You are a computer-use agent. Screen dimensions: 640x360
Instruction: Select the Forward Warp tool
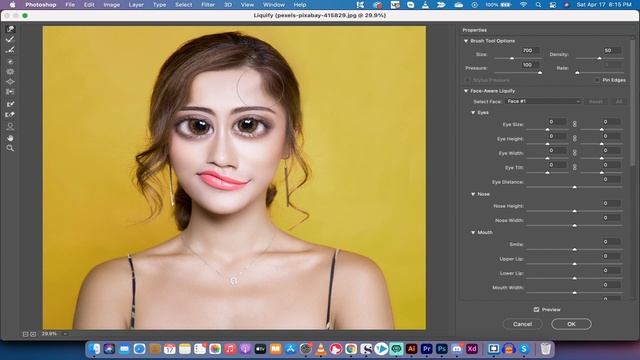point(10,29)
